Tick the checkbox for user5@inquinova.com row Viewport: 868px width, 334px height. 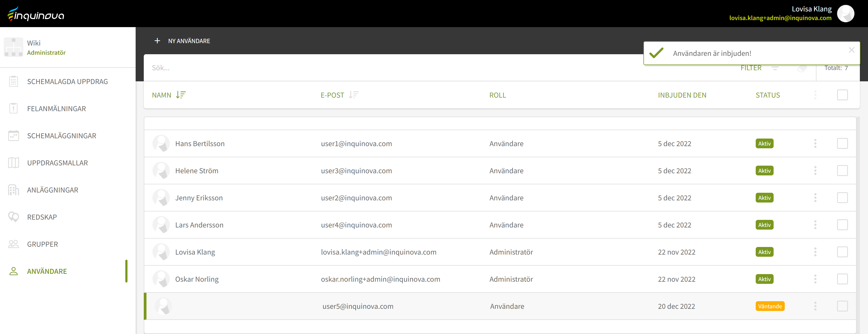(x=842, y=306)
